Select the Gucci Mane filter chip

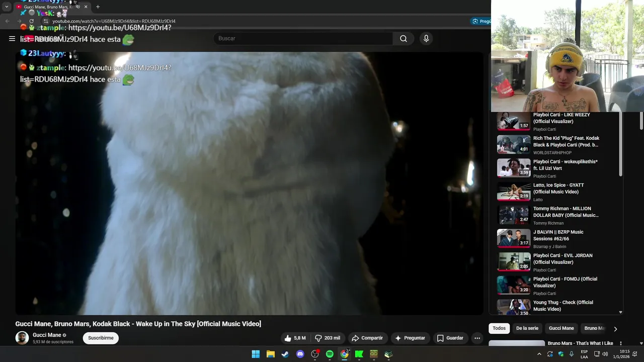click(561, 328)
